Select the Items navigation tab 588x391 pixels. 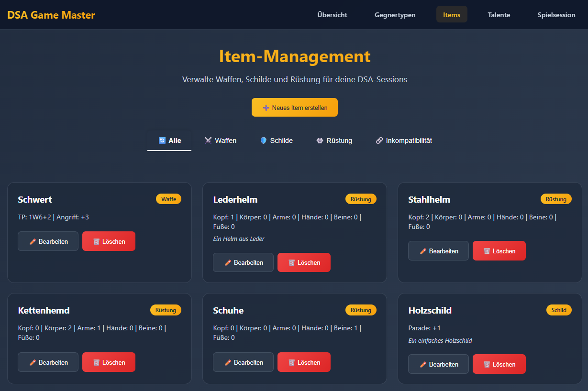pyautogui.click(x=451, y=15)
